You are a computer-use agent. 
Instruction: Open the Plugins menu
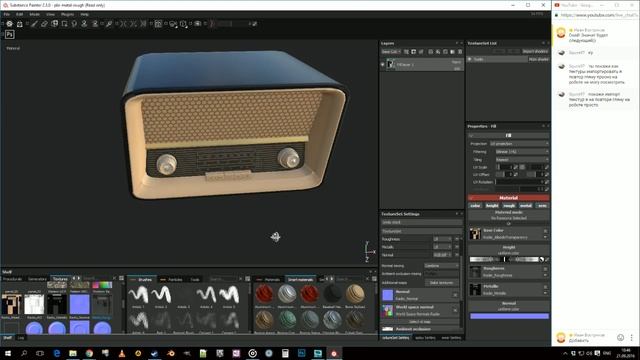(x=67, y=14)
